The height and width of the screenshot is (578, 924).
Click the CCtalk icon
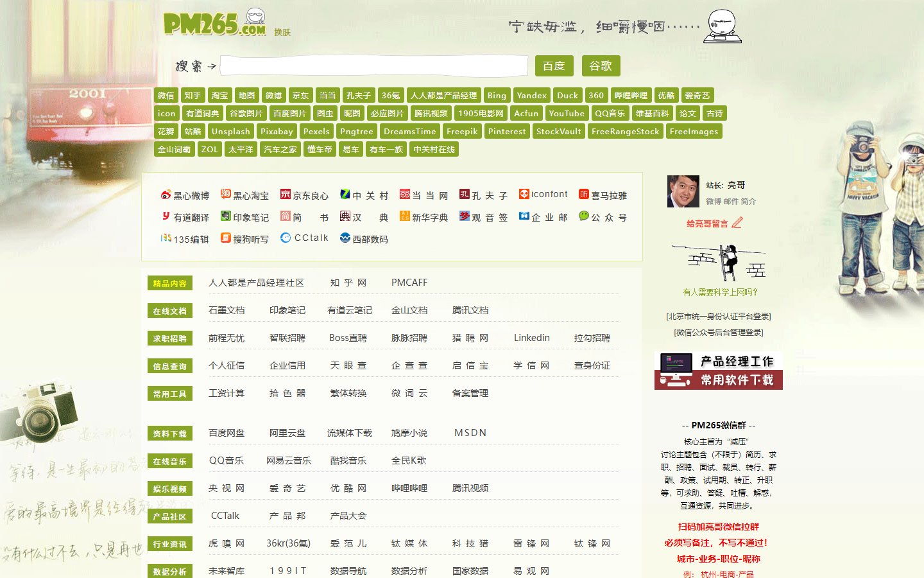pos(286,238)
